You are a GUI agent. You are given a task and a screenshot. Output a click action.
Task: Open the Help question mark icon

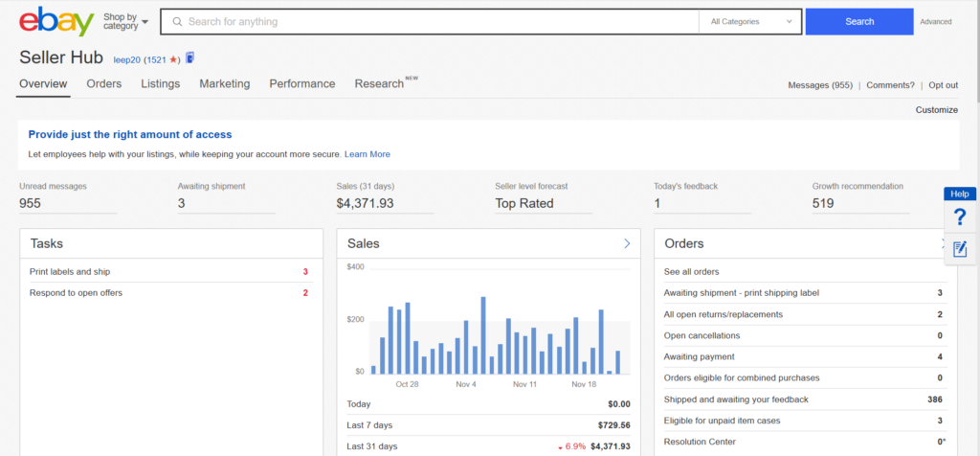point(960,217)
